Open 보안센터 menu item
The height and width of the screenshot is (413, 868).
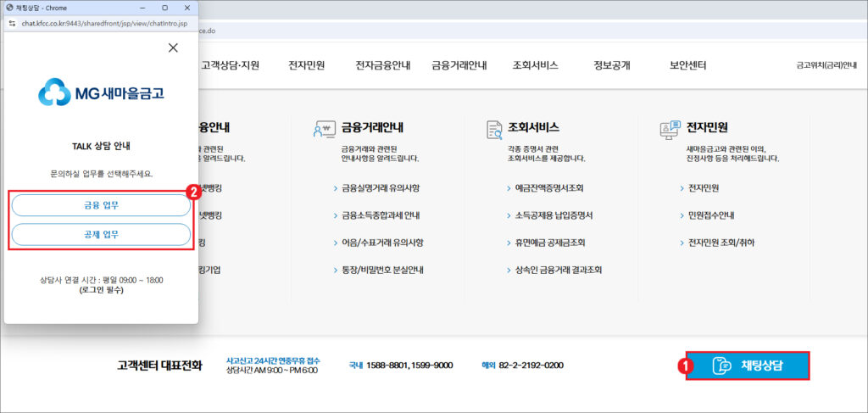point(687,65)
